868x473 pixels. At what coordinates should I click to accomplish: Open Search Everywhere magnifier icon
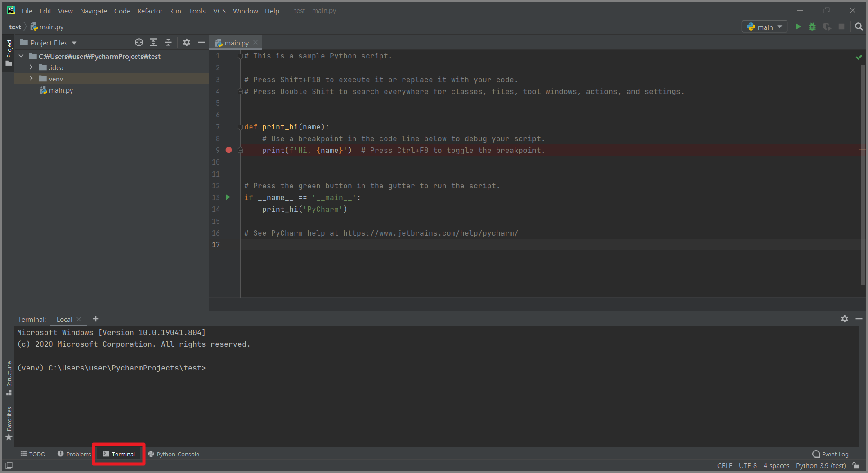pyautogui.click(x=859, y=27)
